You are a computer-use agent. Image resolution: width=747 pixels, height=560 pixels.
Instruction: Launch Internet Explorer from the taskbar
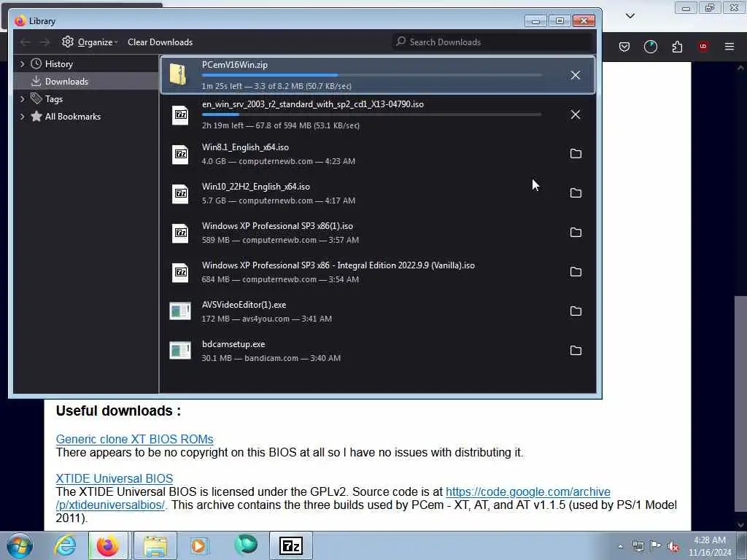65,545
